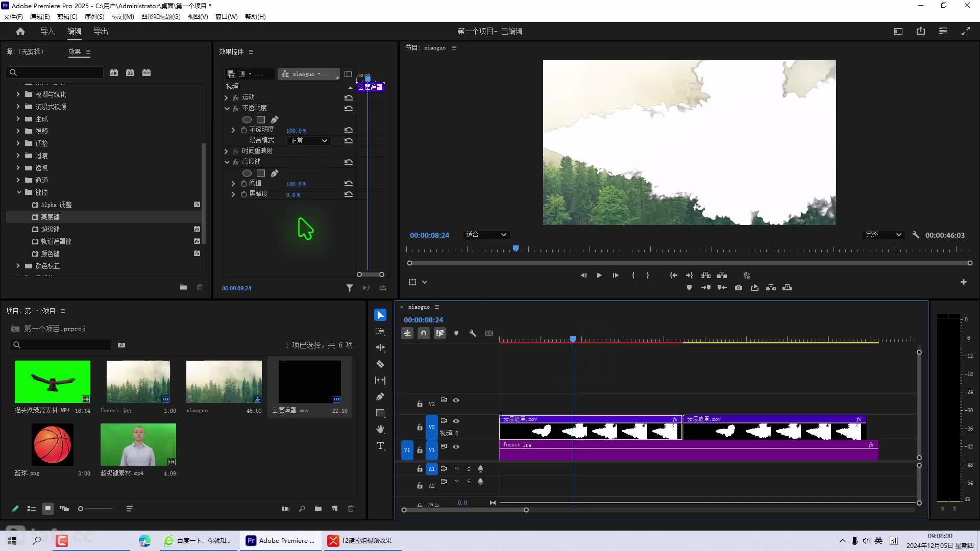Open the 完整 playback resolution dropdown
This screenshot has height=551, width=980.
point(883,235)
